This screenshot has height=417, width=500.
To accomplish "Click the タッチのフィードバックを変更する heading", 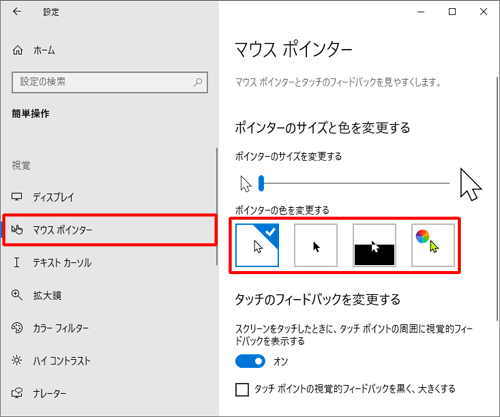I will (x=318, y=299).
